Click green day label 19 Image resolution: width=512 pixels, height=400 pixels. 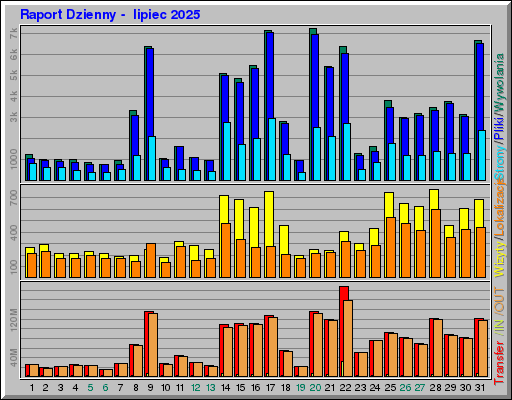tap(301, 388)
